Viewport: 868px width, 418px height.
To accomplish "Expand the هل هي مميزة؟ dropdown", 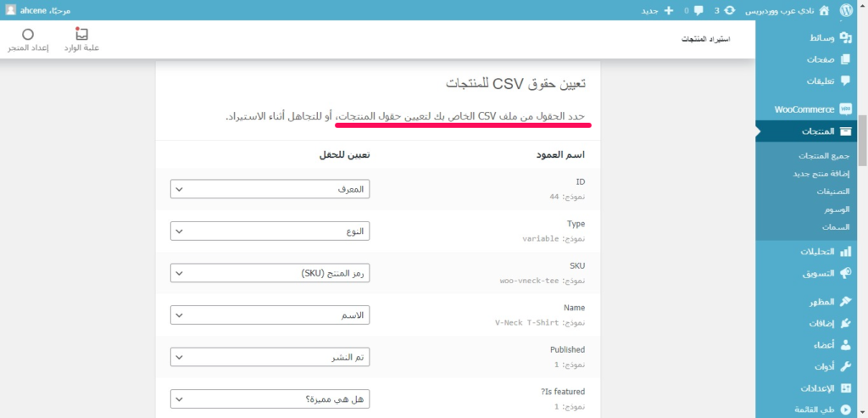I will (270, 398).
